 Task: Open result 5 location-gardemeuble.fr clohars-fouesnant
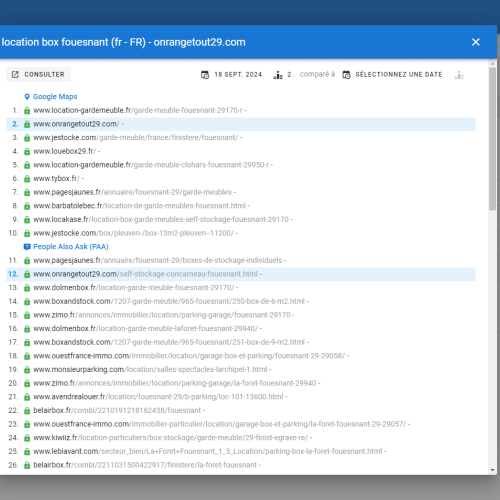coord(151,165)
